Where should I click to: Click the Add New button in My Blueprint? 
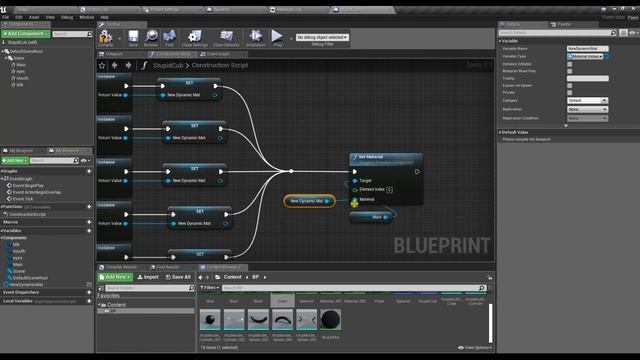click(x=15, y=161)
